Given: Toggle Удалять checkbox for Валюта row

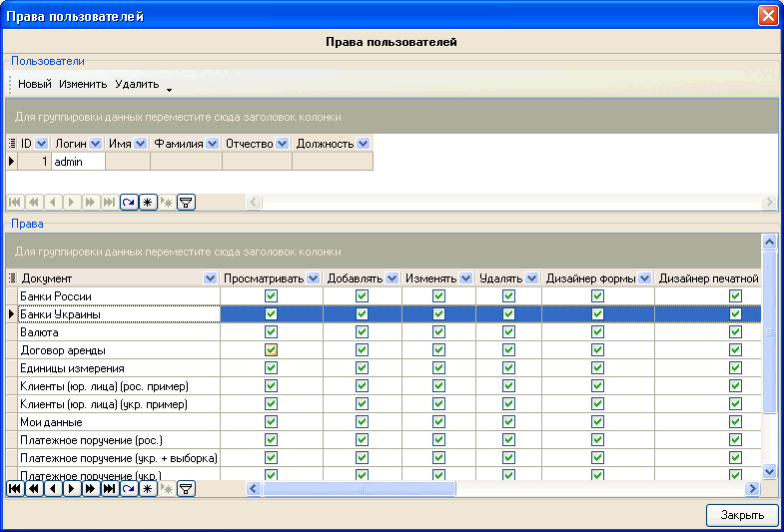Looking at the screenshot, I should coord(508,332).
